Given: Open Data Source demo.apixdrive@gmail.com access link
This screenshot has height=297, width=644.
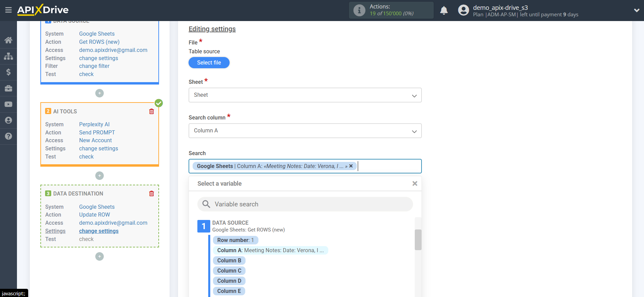Looking at the screenshot, I should (x=113, y=50).
